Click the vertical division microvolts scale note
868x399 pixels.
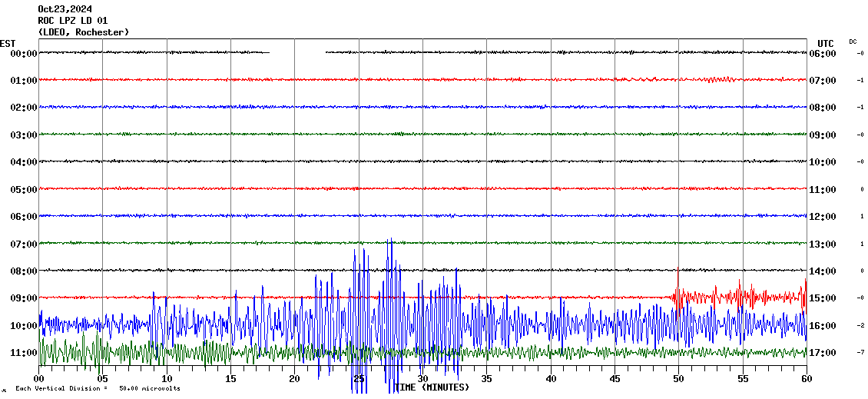pos(98,389)
